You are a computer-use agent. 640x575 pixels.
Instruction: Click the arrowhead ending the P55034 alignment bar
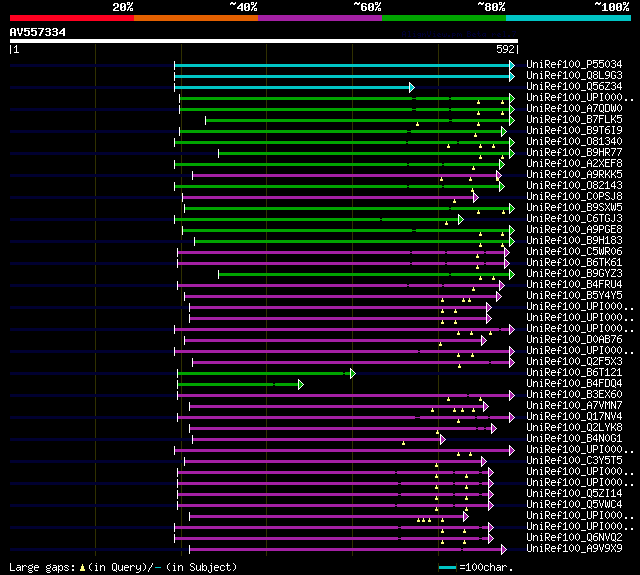[512, 65]
